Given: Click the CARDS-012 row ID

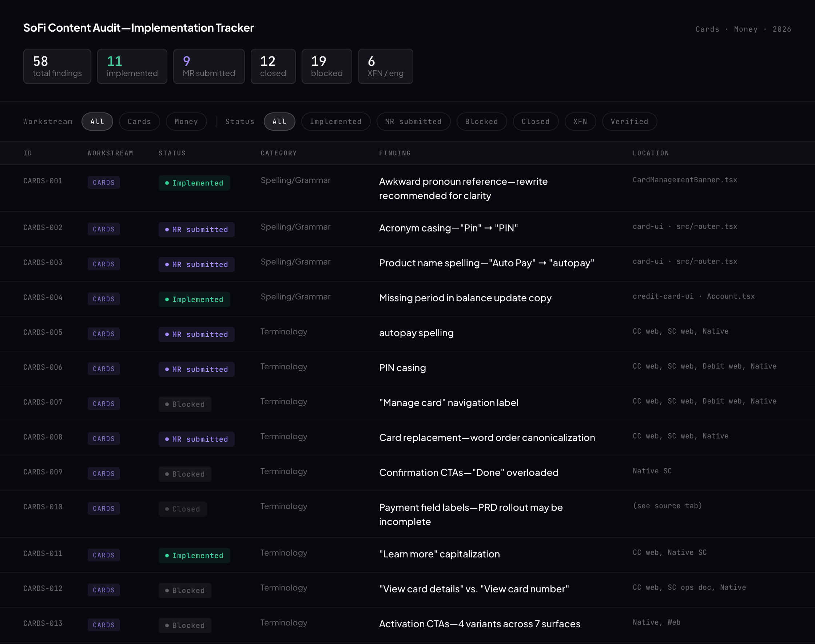Looking at the screenshot, I should pos(43,589).
